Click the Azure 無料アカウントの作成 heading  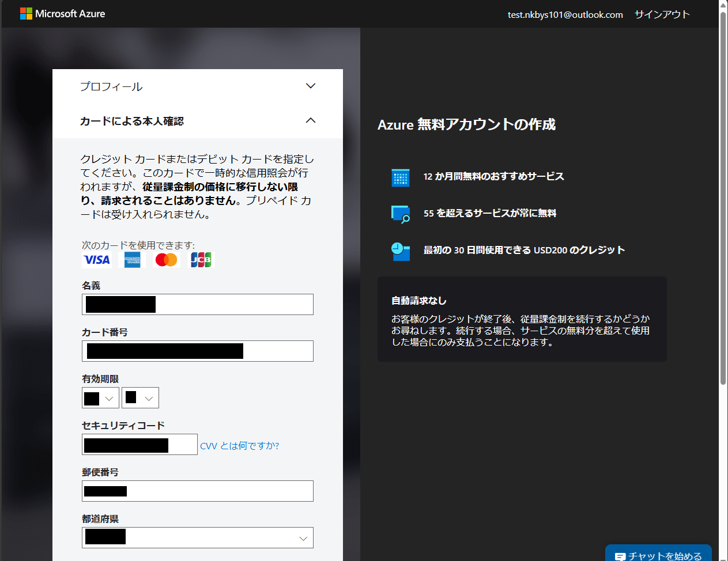point(466,124)
